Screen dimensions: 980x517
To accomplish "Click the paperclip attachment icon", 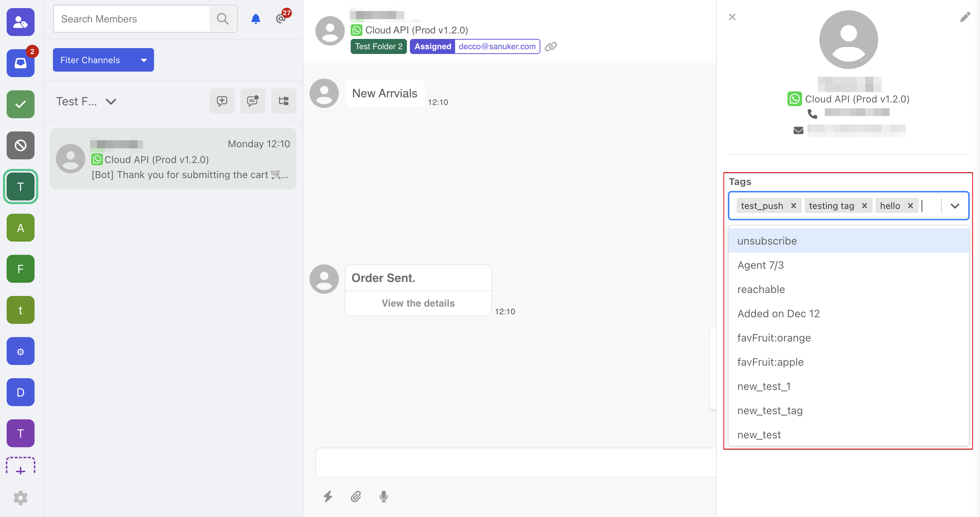I will pos(356,496).
